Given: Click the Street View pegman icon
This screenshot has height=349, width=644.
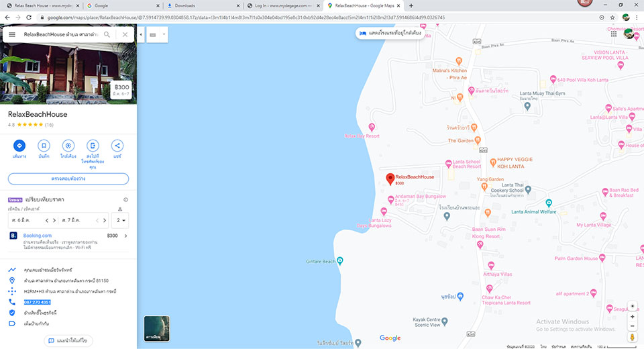Looking at the screenshot, I should click(632, 337).
